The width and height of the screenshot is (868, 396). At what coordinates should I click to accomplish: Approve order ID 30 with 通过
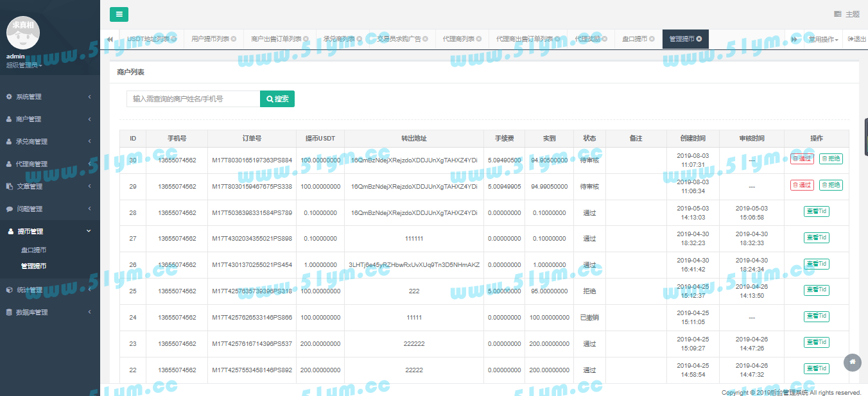802,159
